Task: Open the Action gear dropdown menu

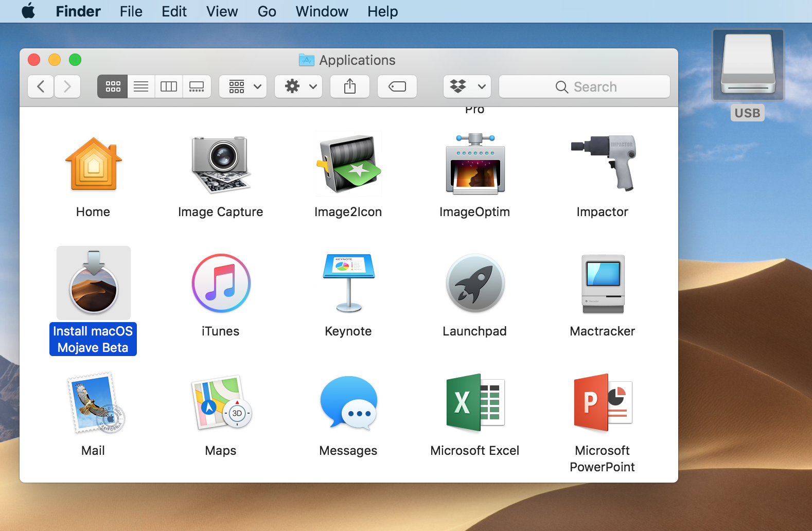Action: tap(298, 86)
